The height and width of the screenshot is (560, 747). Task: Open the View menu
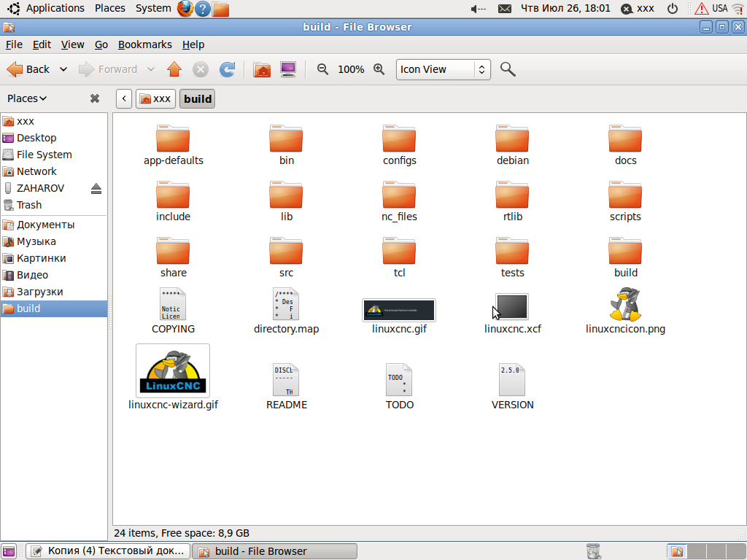click(x=72, y=44)
